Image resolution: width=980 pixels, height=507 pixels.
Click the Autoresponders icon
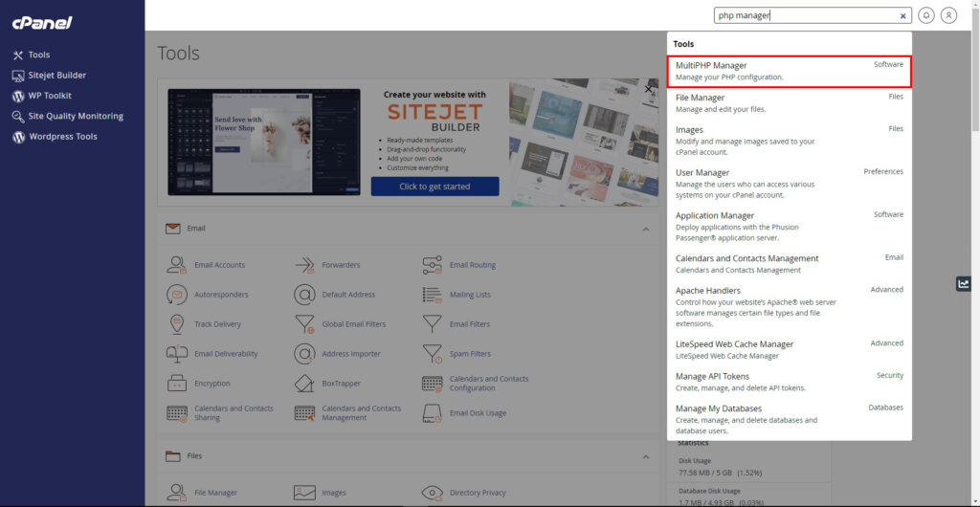tap(177, 295)
